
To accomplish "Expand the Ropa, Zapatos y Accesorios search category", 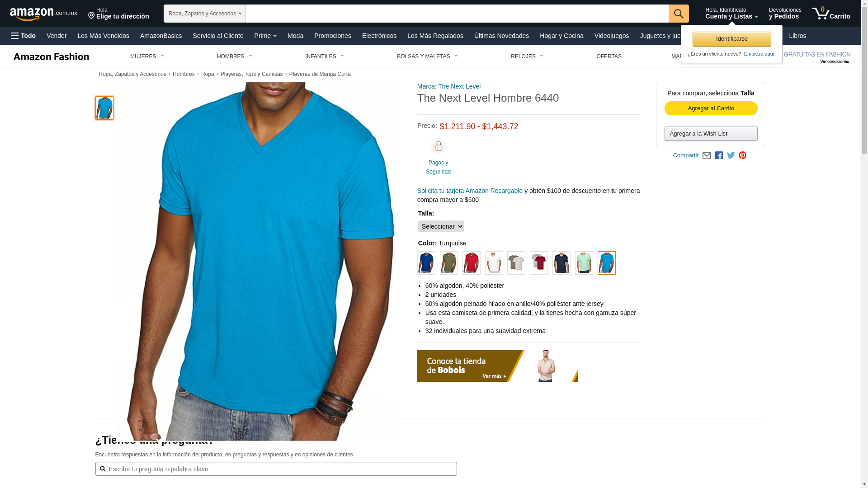I will (x=205, y=14).
